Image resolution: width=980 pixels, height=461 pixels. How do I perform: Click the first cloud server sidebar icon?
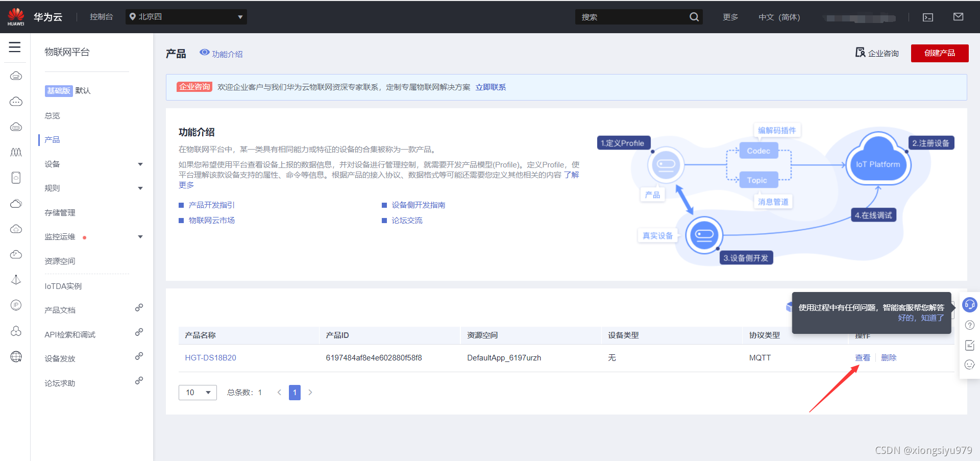tap(16, 76)
